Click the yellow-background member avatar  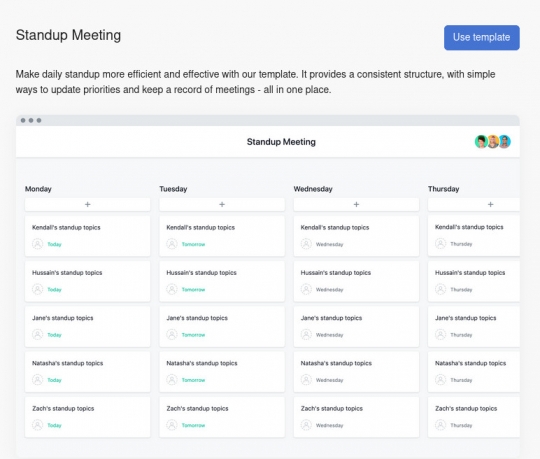click(493, 142)
